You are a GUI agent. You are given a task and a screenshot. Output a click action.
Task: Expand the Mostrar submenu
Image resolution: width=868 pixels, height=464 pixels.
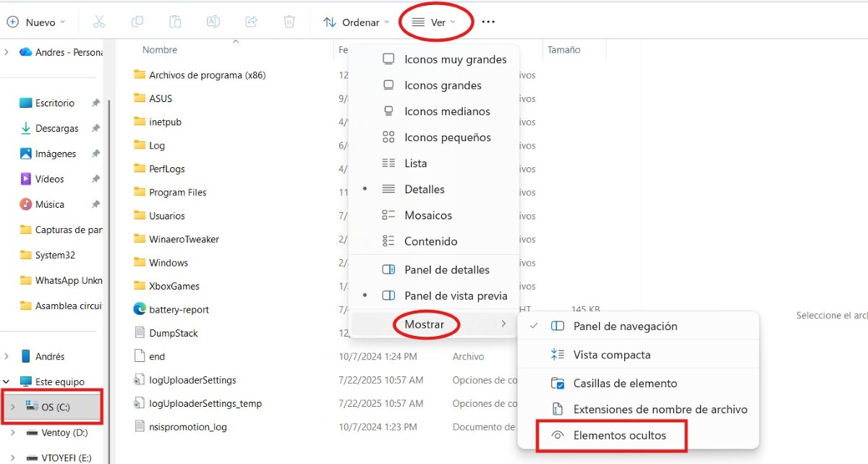point(425,324)
